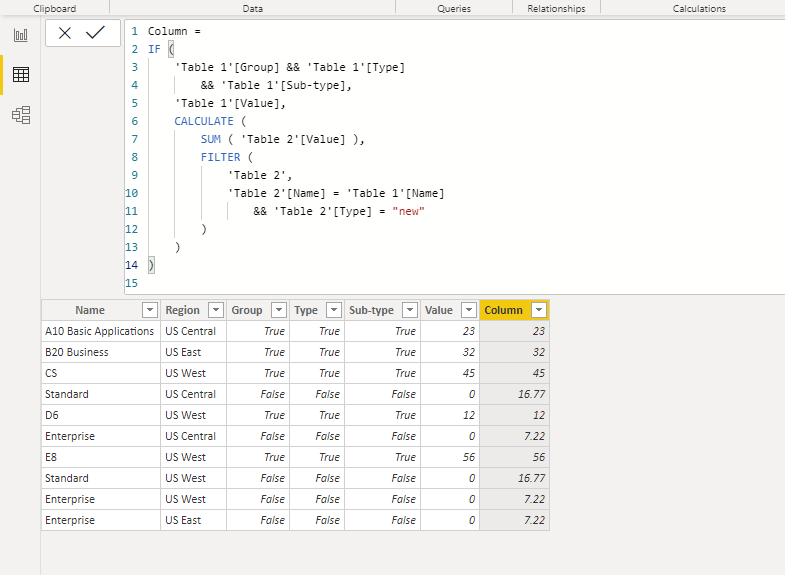Click the Queries ribbon group label

click(x=454, y=9)
